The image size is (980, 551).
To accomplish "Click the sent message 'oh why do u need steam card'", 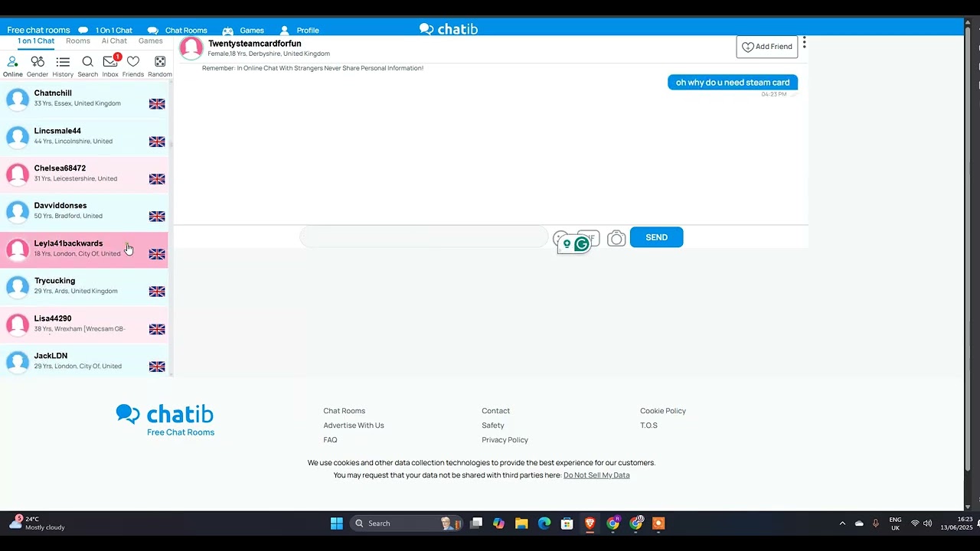I will coord(733,83).
